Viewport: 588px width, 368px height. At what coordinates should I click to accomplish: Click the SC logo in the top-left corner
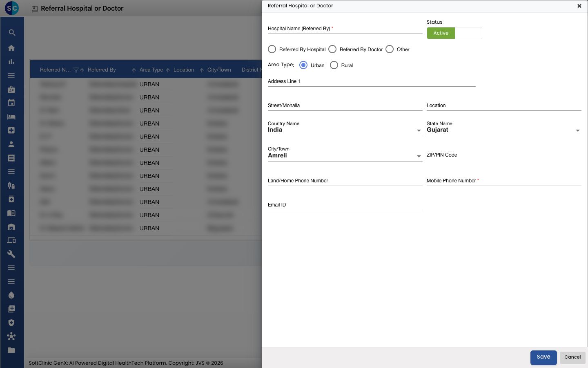point(12,8)
